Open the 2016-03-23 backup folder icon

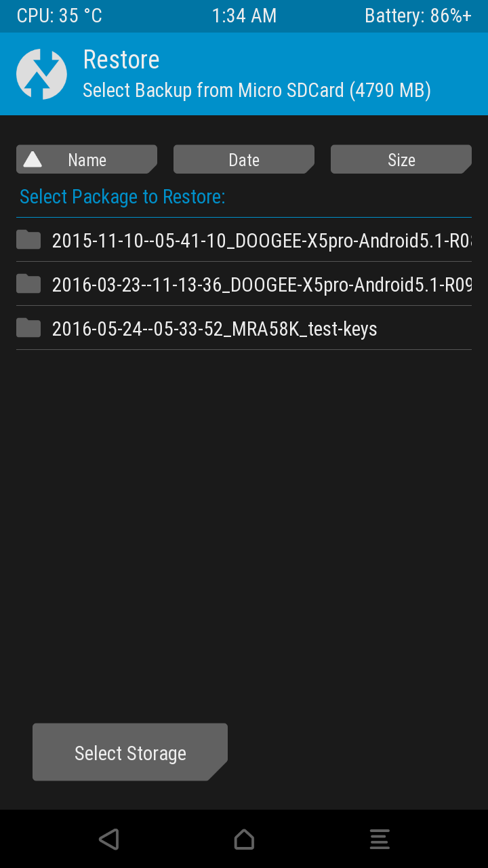tap(28, 283)
